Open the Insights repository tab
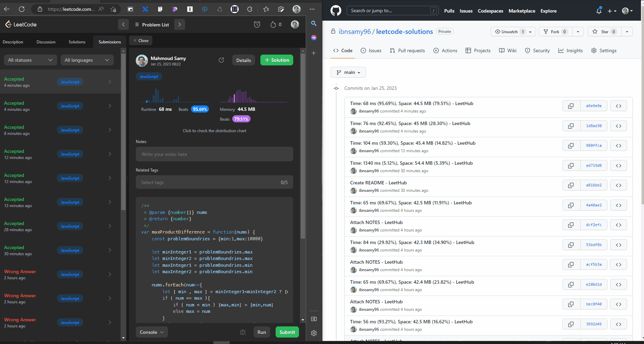This screenshot has height=344, width=644. (x=571, y=50)
